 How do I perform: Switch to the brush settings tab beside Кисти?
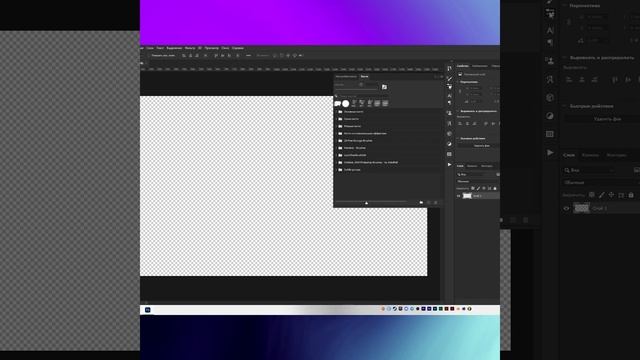point(346,76)
